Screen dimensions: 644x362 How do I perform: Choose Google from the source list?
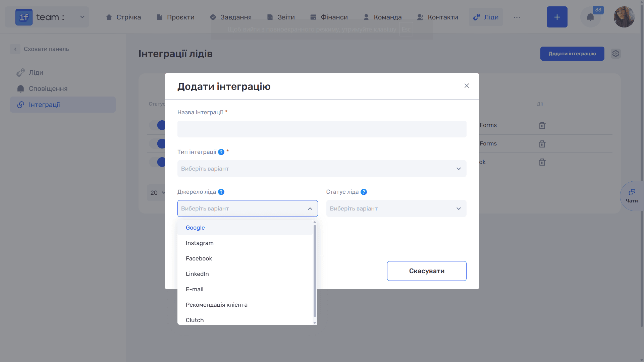point(245,228)
